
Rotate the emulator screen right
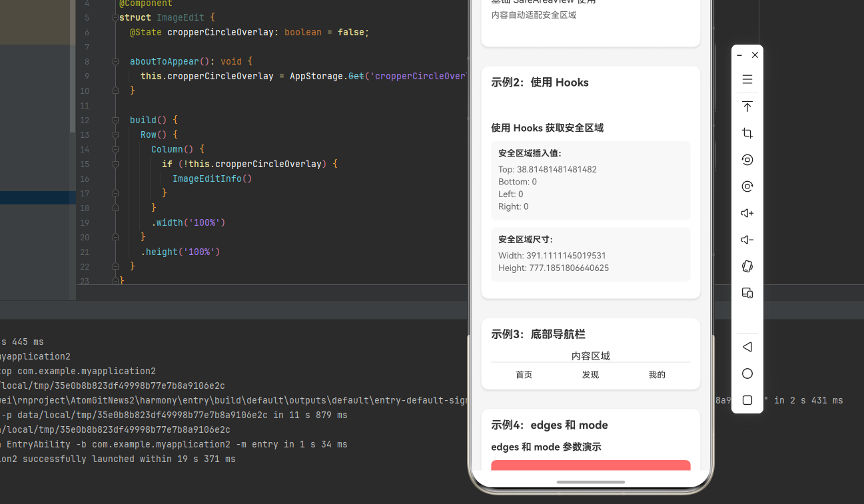tap(747, 186)
